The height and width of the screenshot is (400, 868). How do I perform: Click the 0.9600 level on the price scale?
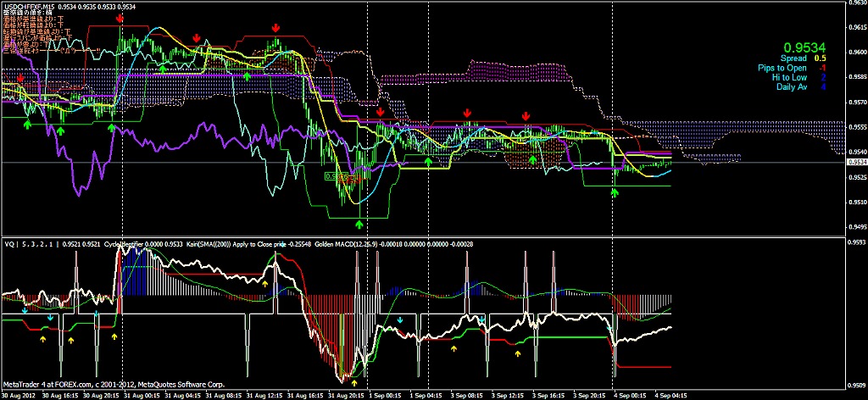857,51
